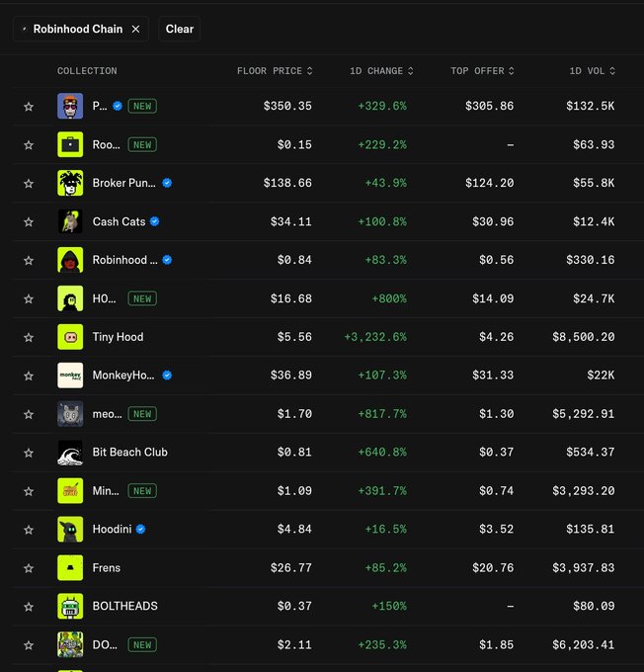Star the Tiny Hood collection
644x672 pixels.
(x=29, y=337)
